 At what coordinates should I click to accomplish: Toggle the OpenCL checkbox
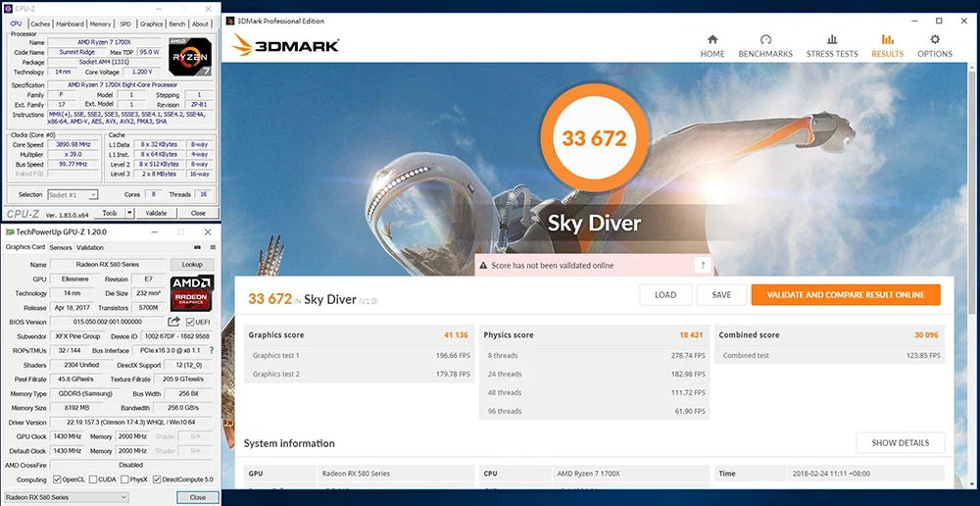point(57,480)
